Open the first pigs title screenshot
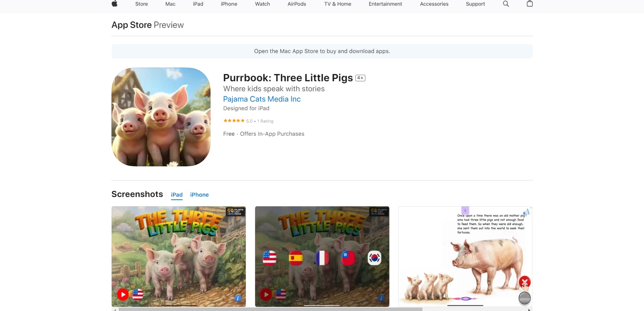 179,256
